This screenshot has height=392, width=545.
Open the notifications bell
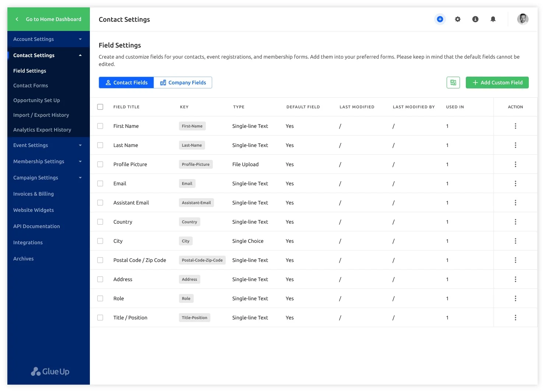(493, 19)
